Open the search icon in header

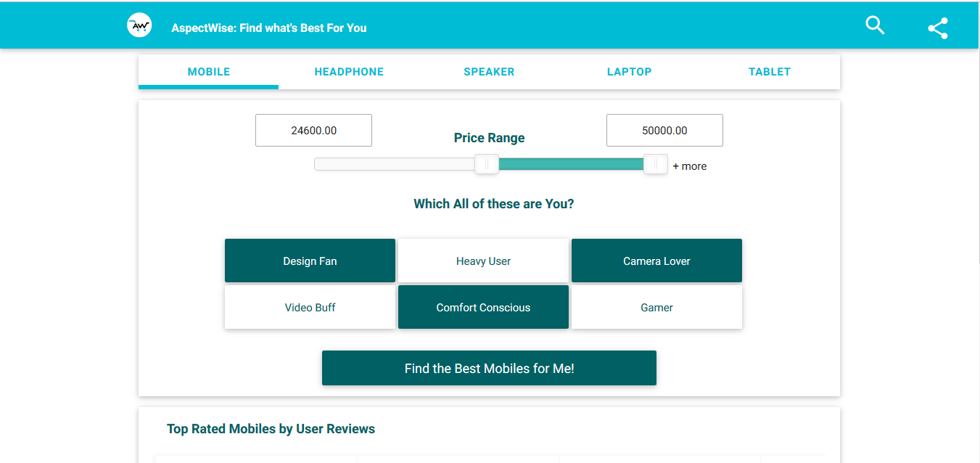pos(876,25)
